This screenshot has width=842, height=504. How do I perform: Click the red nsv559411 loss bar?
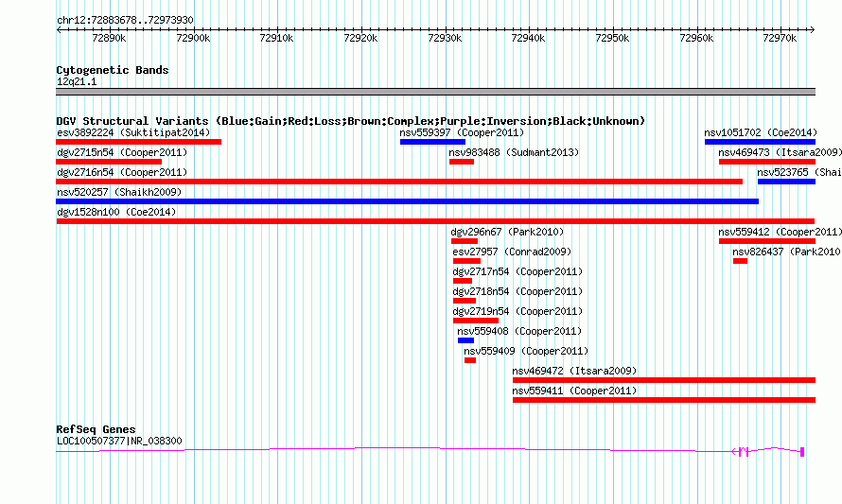click(664, 400)
